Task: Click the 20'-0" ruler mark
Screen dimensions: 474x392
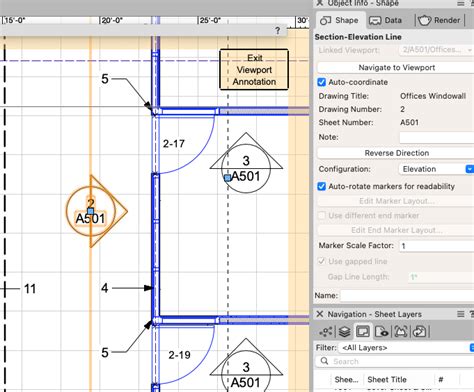Action: click(x=112, y=21)
